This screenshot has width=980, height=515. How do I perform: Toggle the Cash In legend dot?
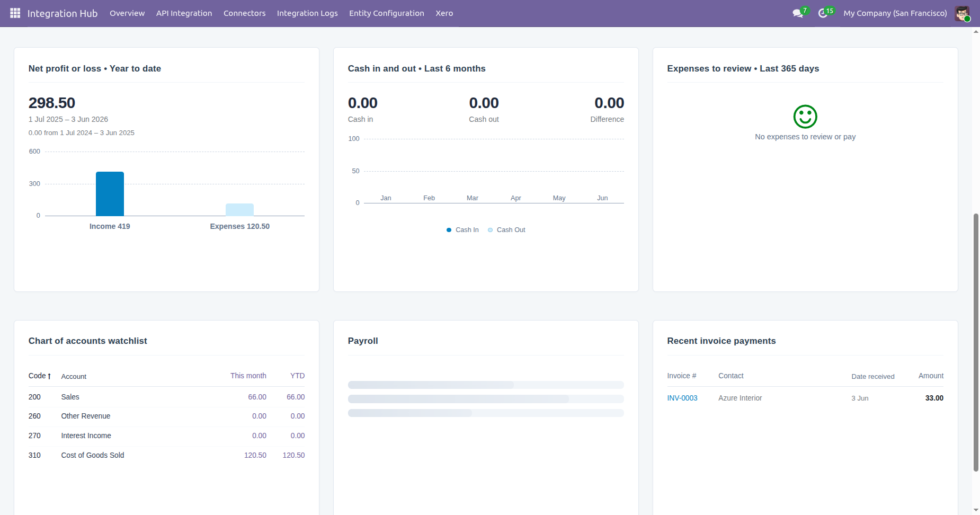coord(449,230)
